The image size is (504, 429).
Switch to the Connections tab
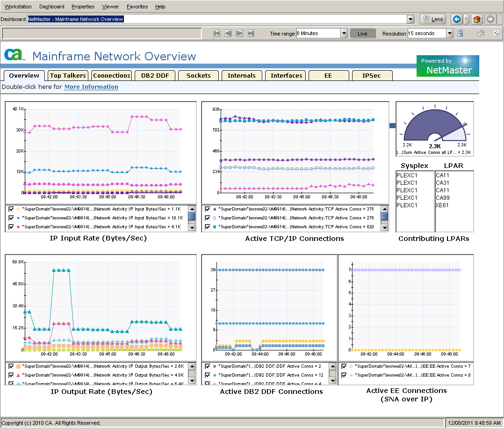click(112, 76)
